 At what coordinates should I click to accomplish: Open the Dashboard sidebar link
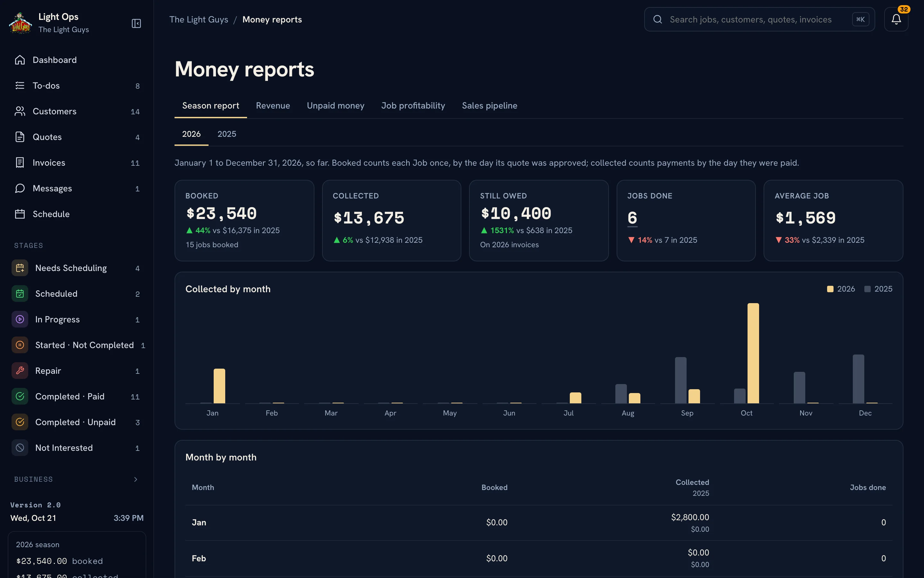[77, 60]
